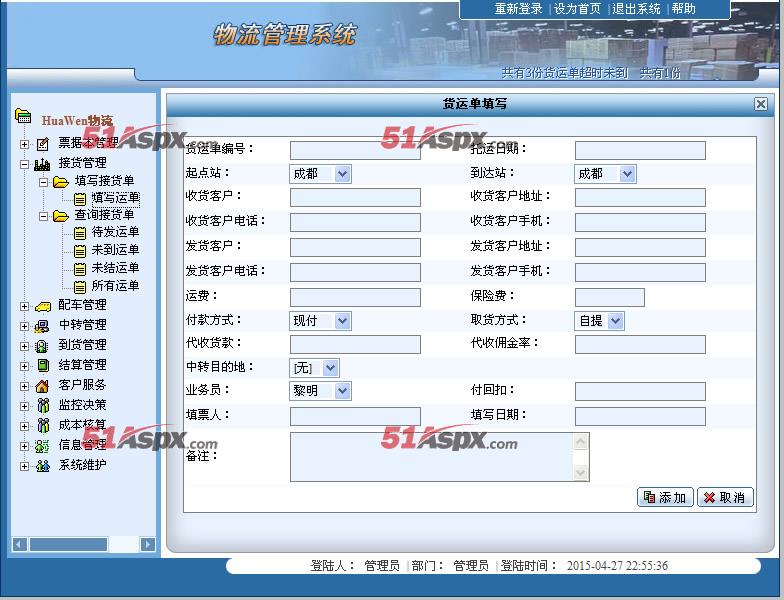Click the 保险费 input field
This screenshot has height=600, width=784.
click(x=610, y=298)
